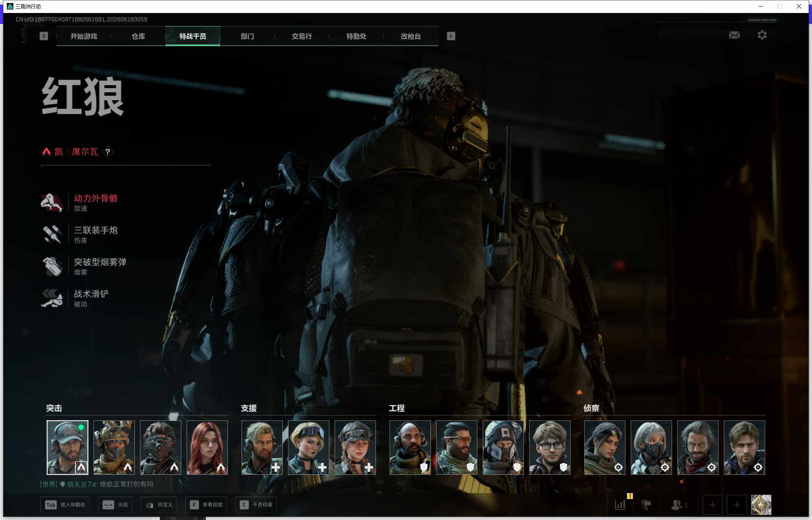Image resolution: width=812 pixels, height=520 pixels.
Task: Select the 特战干员 tab
Action: [193, 36]
